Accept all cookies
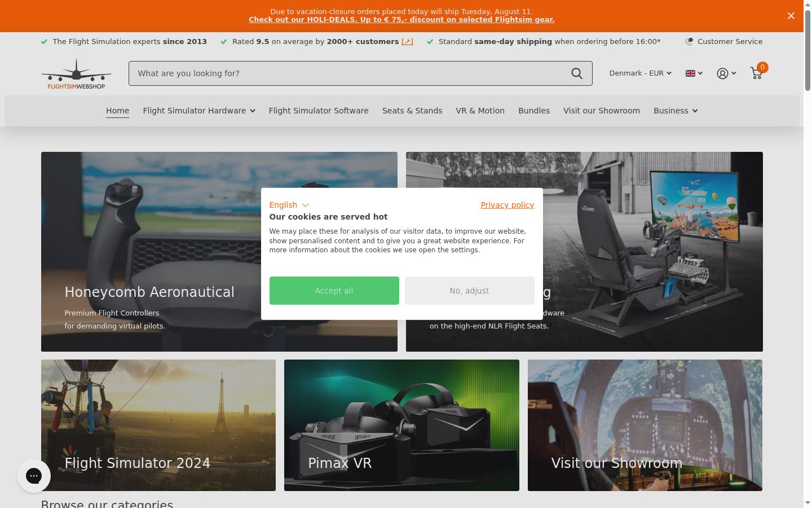This screenshot has width=812, height=508. click(334, 291)
